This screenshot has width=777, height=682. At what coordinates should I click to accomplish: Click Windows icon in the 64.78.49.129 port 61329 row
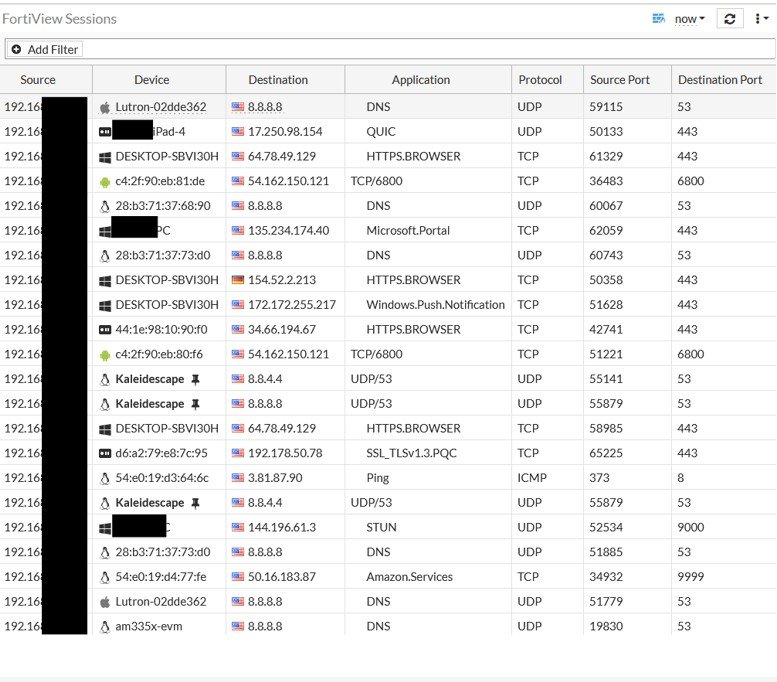[x=104, y=156]
